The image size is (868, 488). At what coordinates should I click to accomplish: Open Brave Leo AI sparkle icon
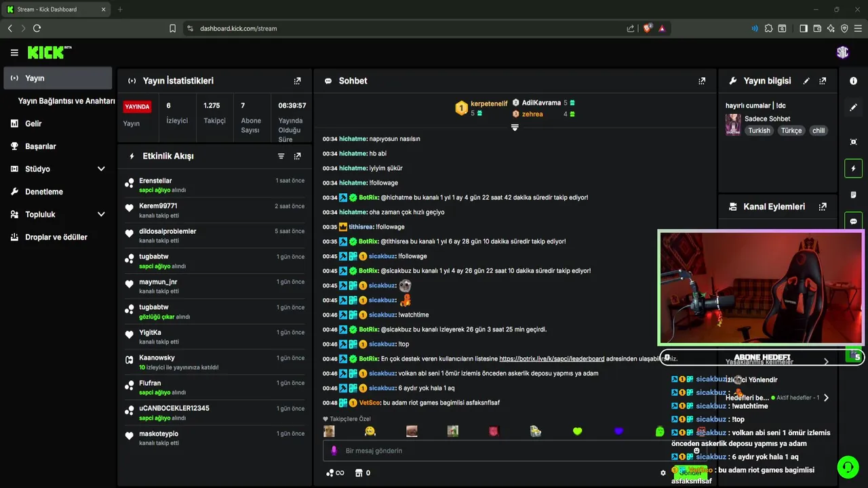(831, 28)
